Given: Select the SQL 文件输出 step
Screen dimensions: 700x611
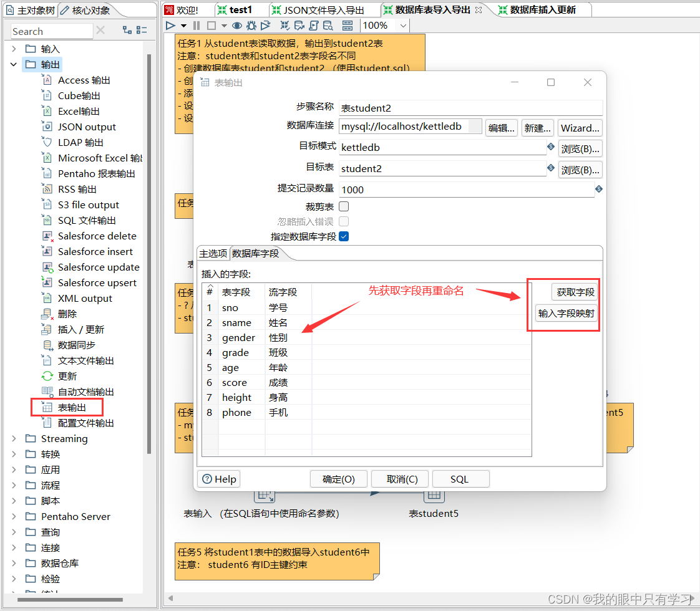Looking at the screenshot, I should [x=87, y=220].
